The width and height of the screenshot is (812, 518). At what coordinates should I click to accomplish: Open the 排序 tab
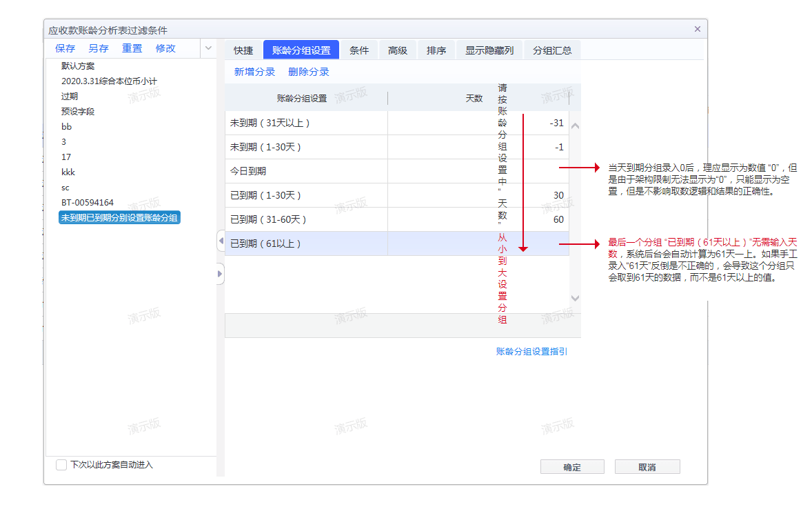coord(436,50)
